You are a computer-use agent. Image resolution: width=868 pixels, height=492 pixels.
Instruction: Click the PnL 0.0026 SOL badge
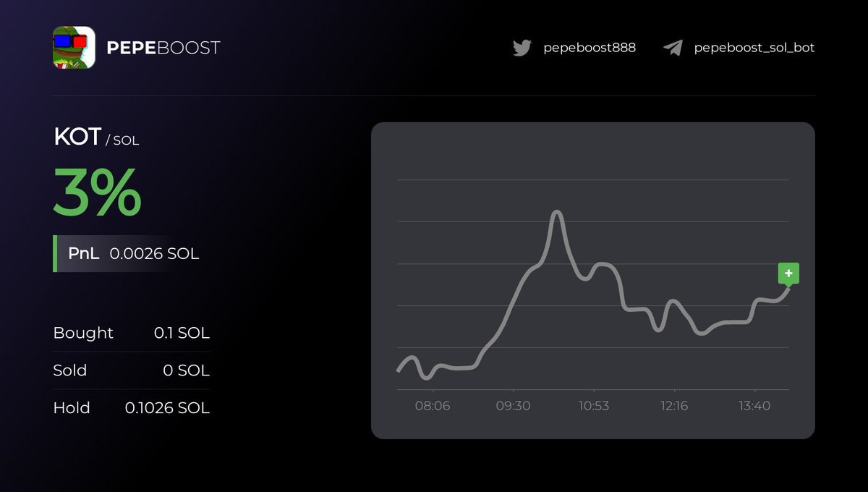pyautogui.click(x=126, y=253)
